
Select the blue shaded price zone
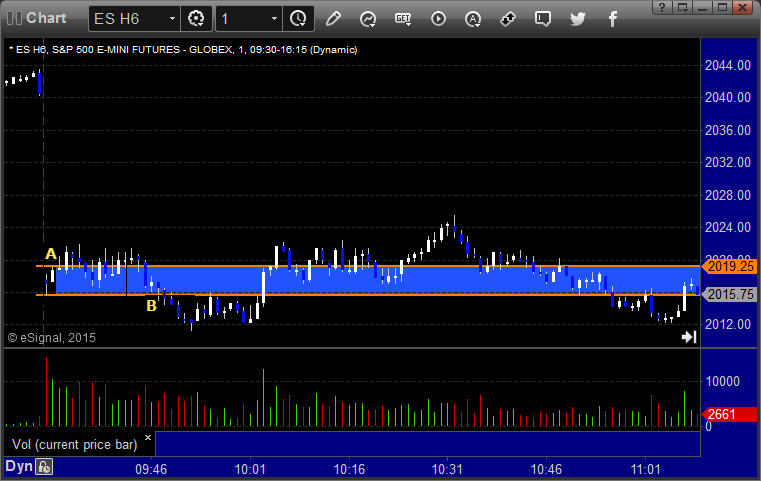379,280
